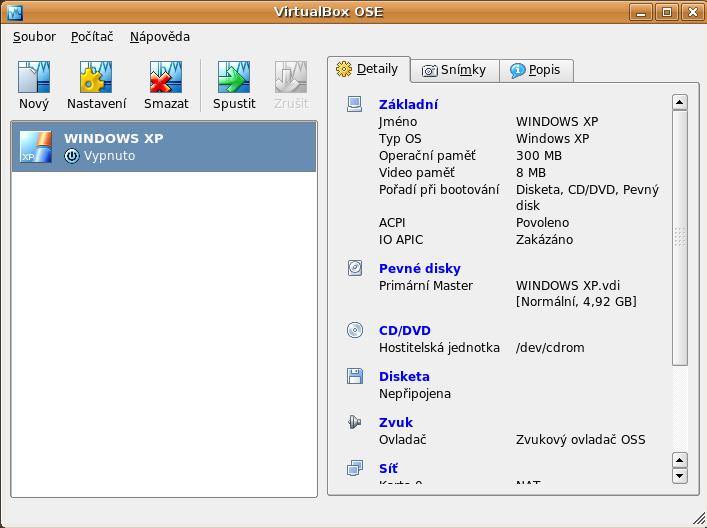Viewport: 707px width, 528px height.
Task: Click the window resize grip in the corner
Action: pos(698,519)
